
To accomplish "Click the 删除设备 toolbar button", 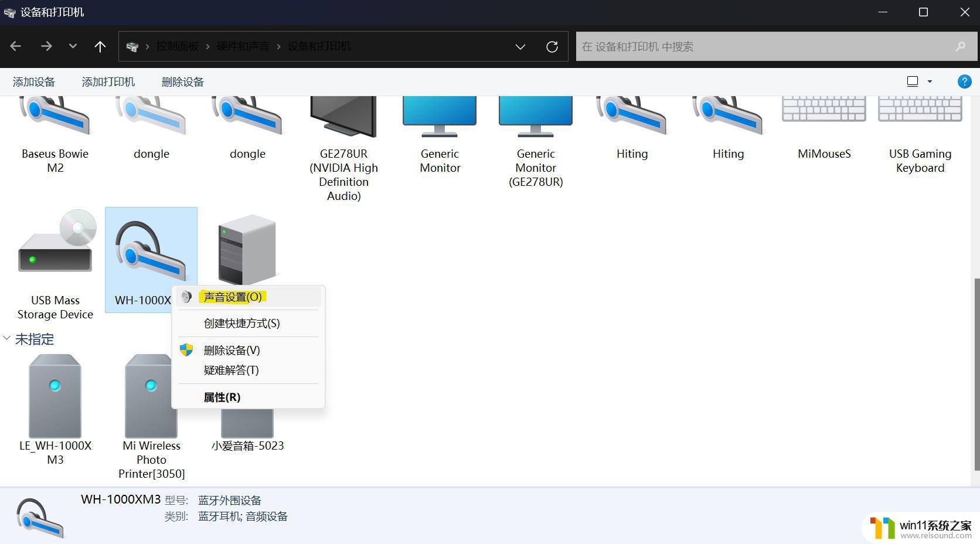I will click(183, 81).
